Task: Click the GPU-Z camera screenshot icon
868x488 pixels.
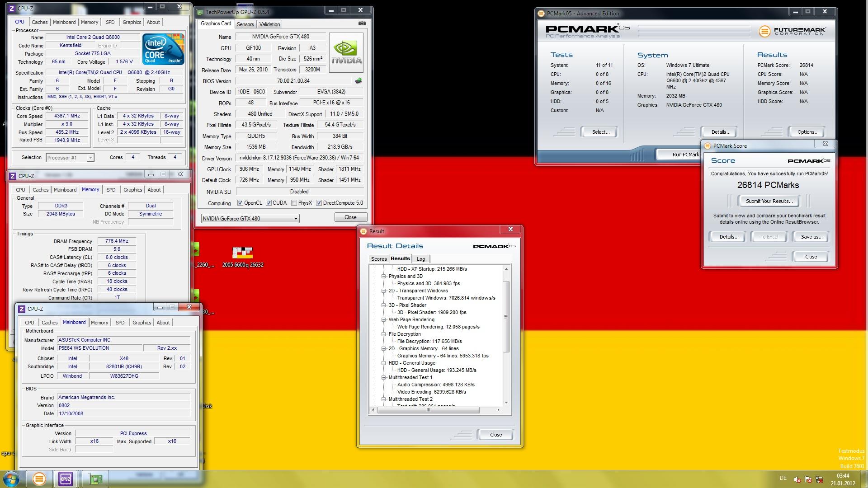Action: tap(362, 23)
